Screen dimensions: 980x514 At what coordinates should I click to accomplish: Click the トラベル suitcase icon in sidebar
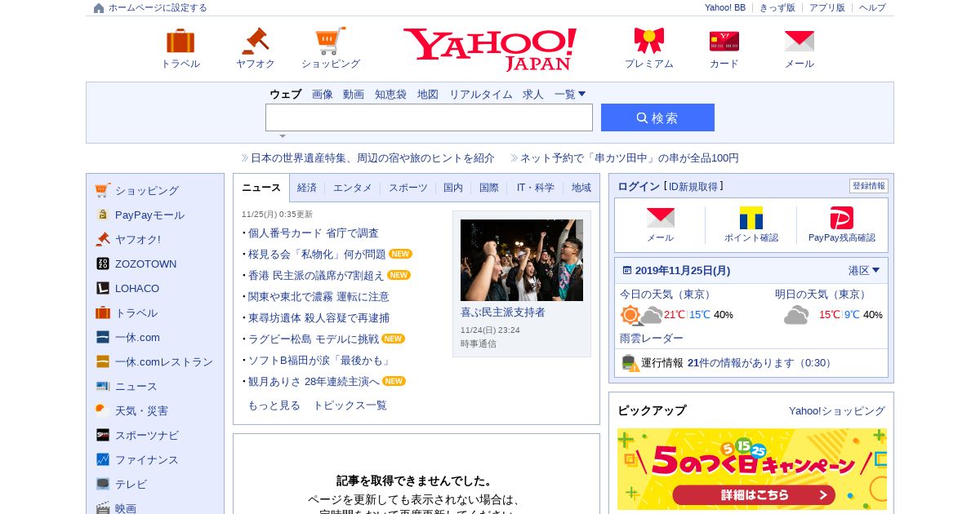click(x=102, y=312)
